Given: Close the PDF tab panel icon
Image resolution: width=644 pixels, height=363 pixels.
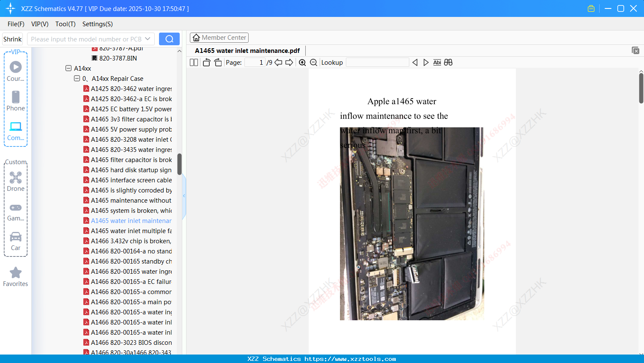Looking at the screenshot, I should click(636, 50).
